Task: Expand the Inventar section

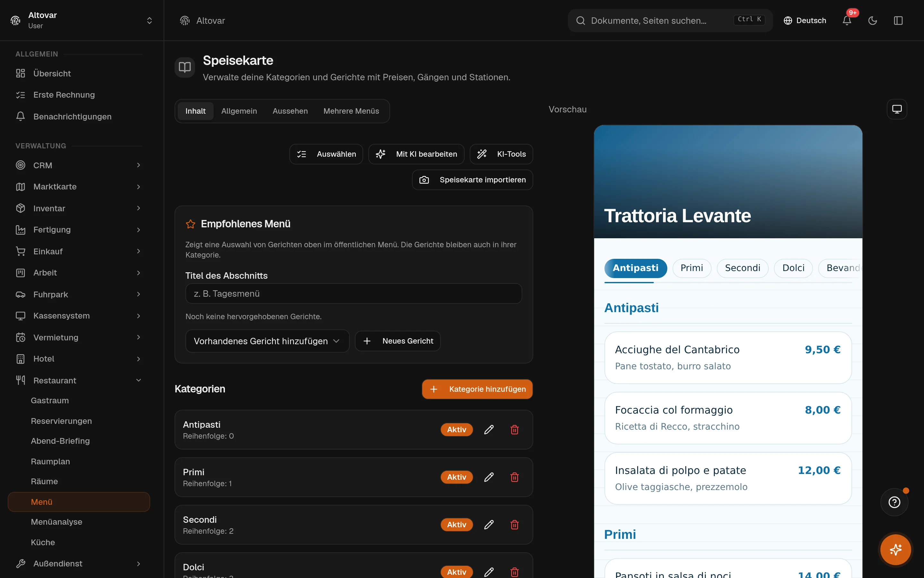Action: pos(79,208)
